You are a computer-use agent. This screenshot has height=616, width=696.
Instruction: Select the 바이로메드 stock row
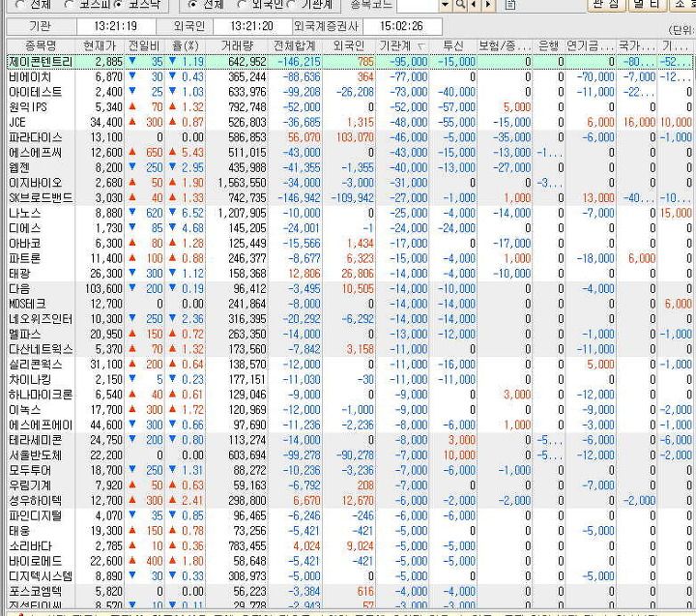(x=348, y=561)
